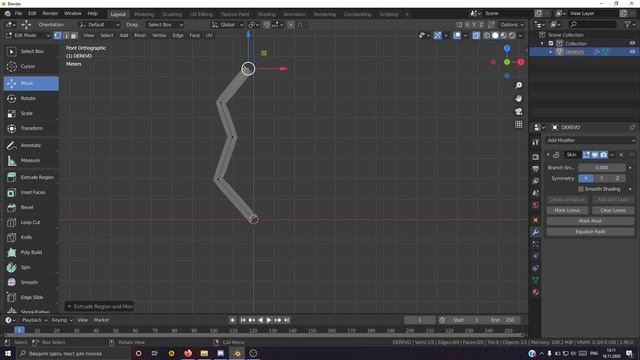This screenshot has height=360, width=640.
Task: Pick the Bevel tool
Action: (31, 207)
